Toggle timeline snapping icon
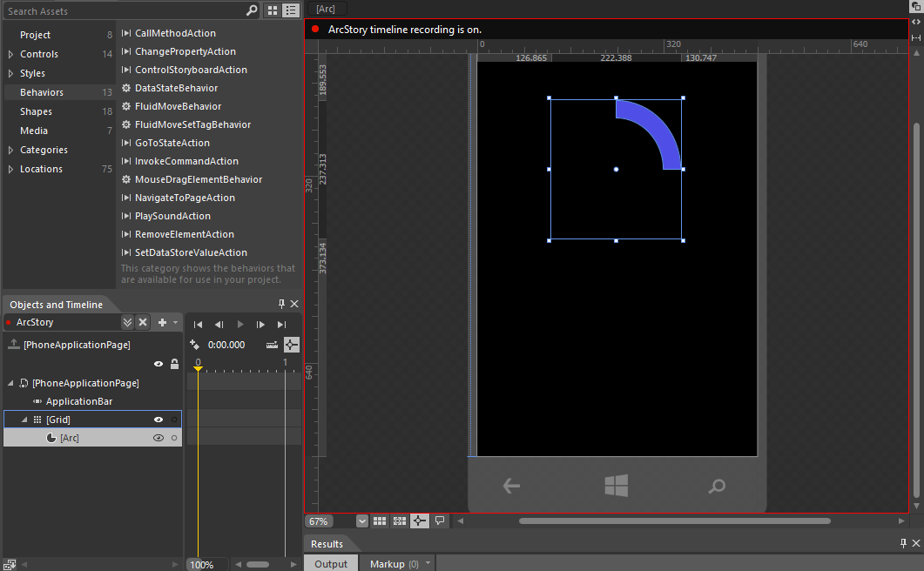 [x=292, y=345]
